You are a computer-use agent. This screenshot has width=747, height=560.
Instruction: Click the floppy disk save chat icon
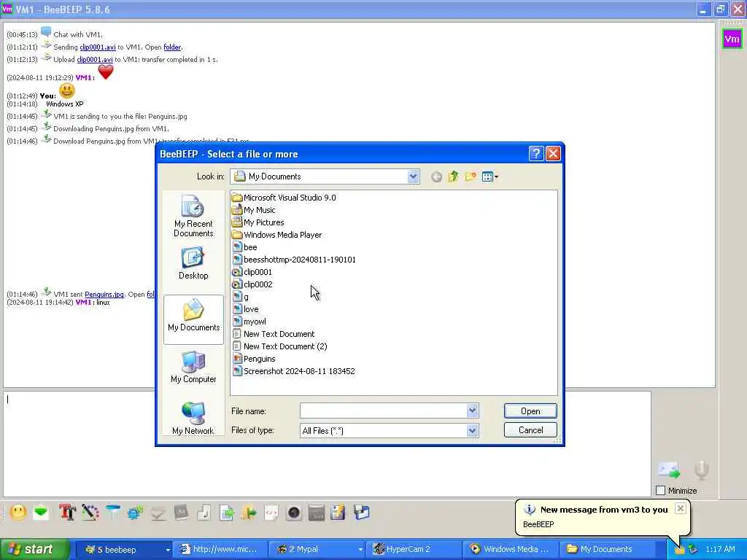(x=338, y=513)
